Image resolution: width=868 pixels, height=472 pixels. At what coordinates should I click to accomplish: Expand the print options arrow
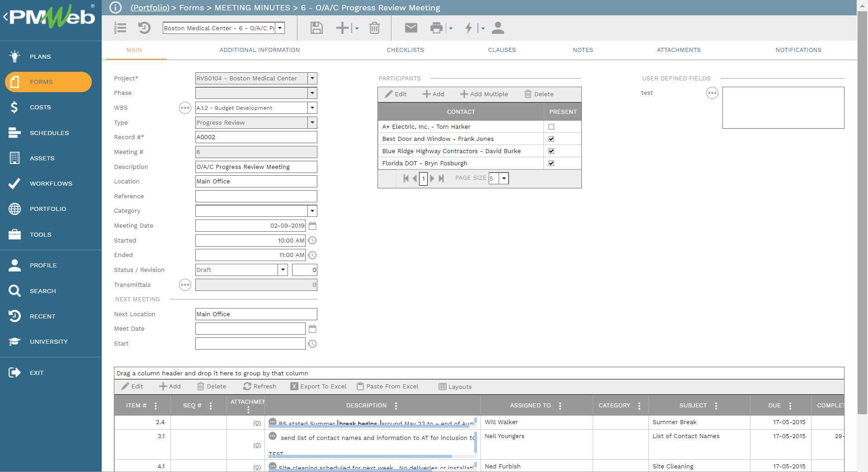(451, 28)
